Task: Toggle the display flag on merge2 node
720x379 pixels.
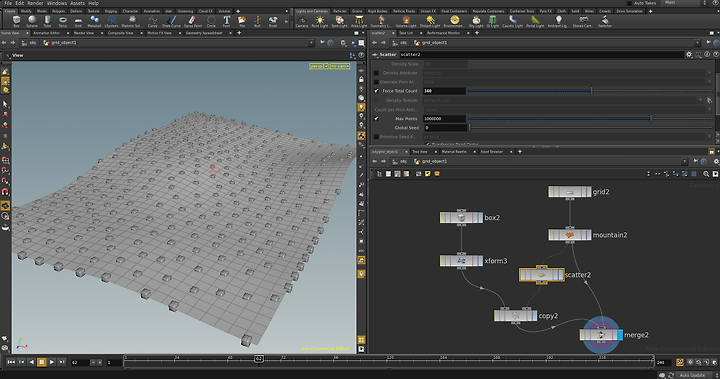Action: (620, 335)
